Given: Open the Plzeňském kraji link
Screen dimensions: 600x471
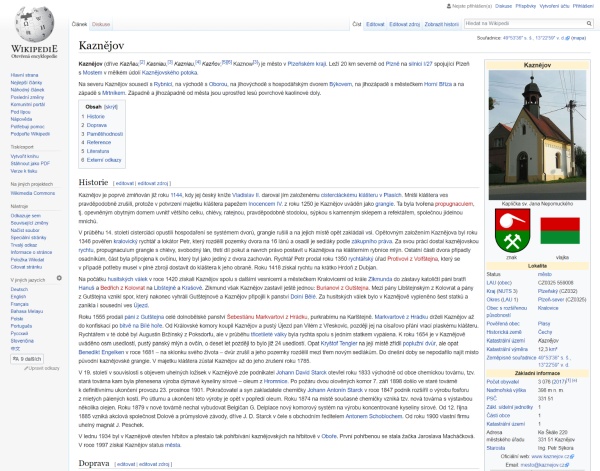Looking at the screenshot, I should pos(307,64).
